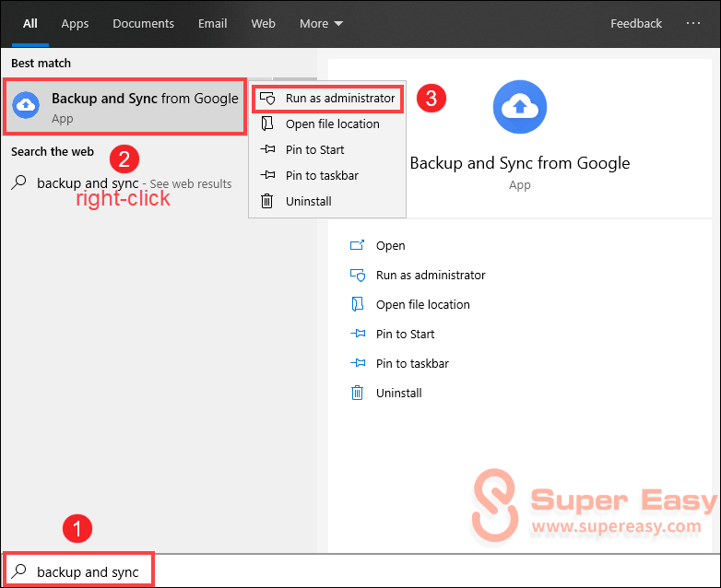Click blue shield icon in details pane

click(358, 275)
